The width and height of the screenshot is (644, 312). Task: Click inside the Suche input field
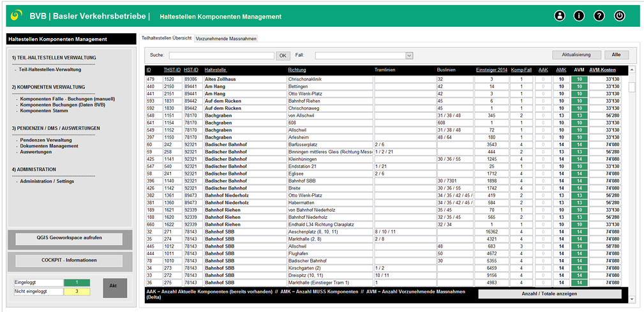[221, 56]
